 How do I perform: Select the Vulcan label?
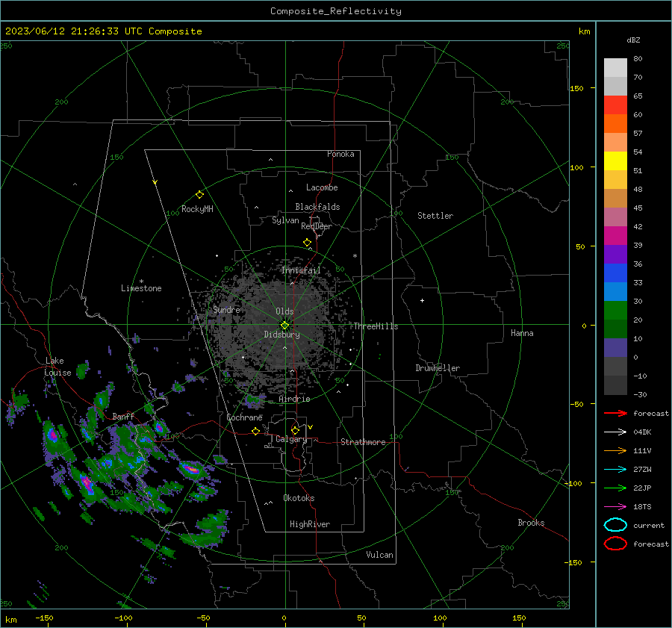pyautogui.click(x=380, y=555)
